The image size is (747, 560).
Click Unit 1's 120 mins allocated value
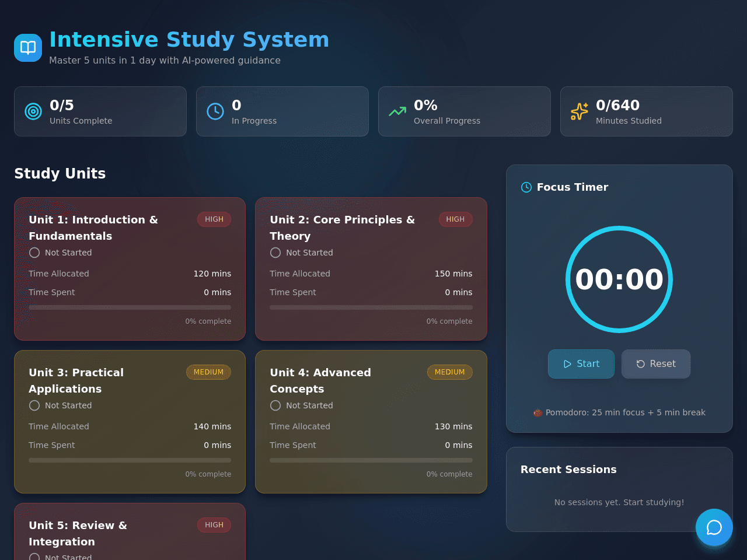(212, 274)
